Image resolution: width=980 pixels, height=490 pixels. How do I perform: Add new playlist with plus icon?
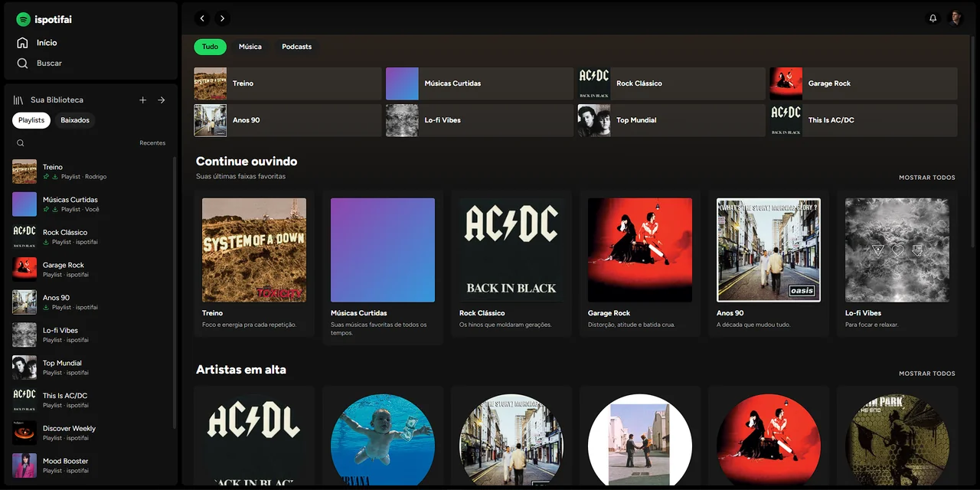[142, 100]
